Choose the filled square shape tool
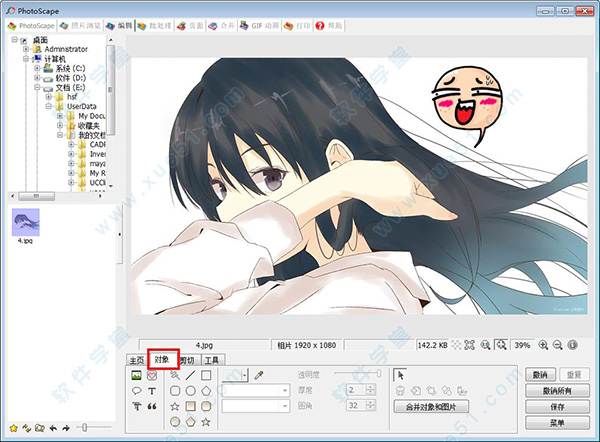Screen dimensions: 600x442 pos(191,406)
